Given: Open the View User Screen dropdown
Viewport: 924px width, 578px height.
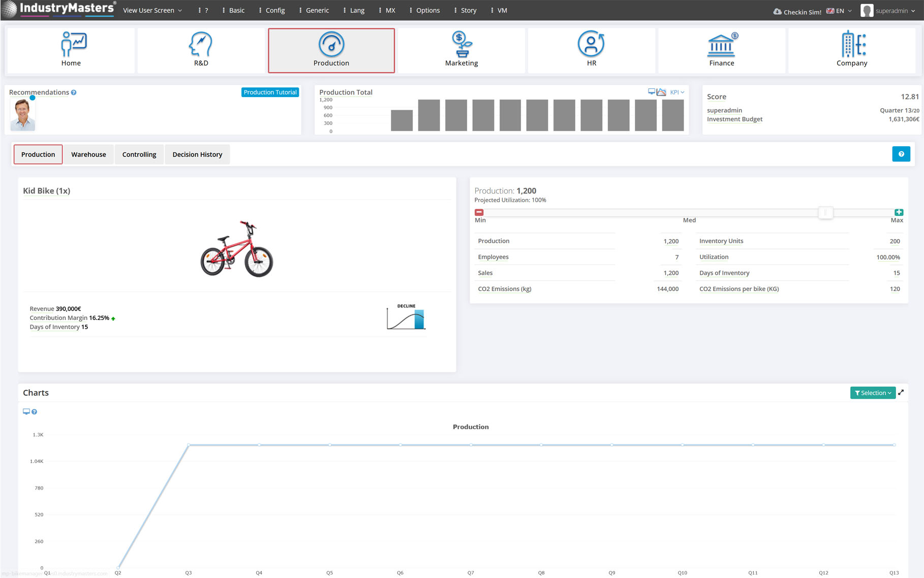Looking at the screenshot, I should pos(152,10).
